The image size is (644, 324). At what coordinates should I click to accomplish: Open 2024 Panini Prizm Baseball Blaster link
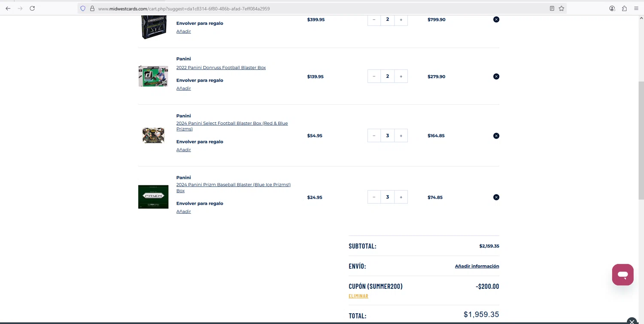pyautogui.click(x=233, y=188)
